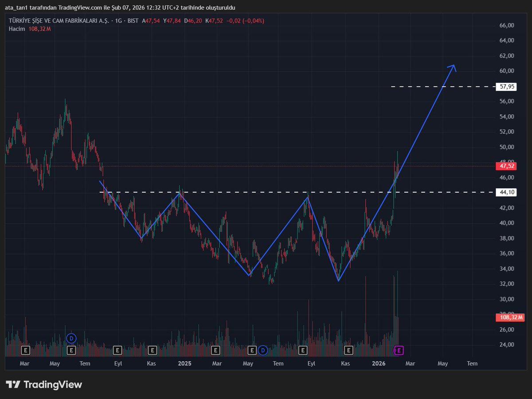The height and width of the screenshot is (399, 532).
Task: Click the 62,00 price axis label
Action: (506, 56)
